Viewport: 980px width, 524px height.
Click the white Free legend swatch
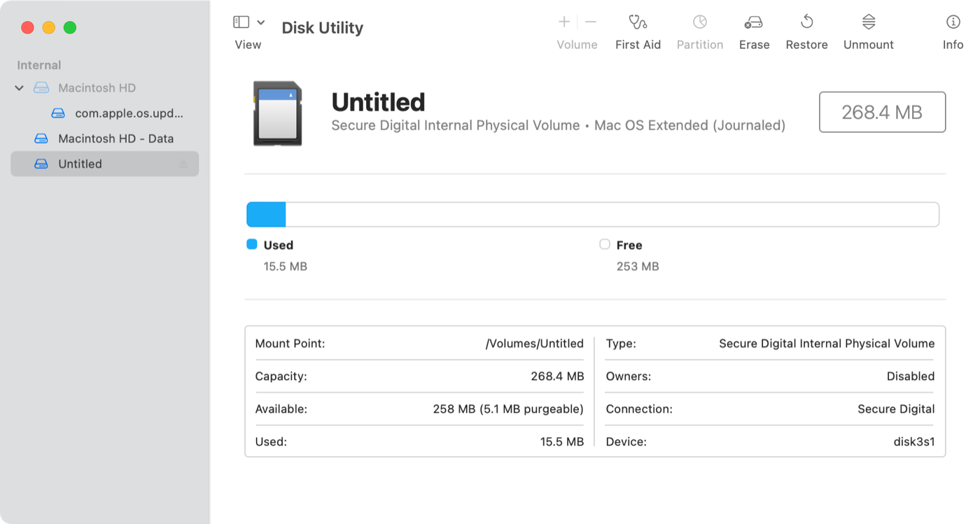point(605,244)
